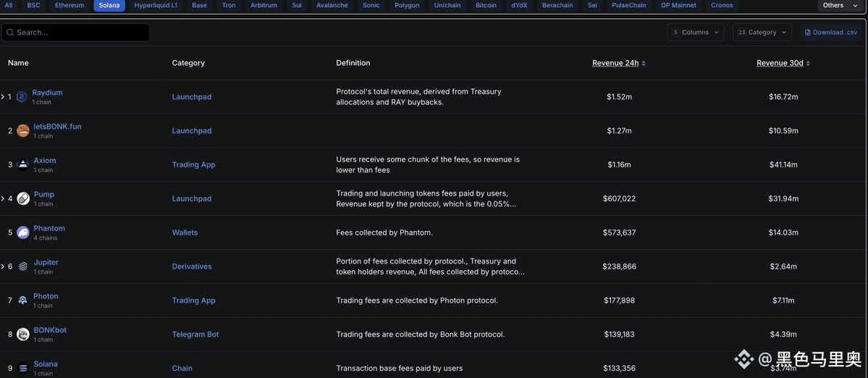Click the Phantom ghost logo icon
The image size is (868, 378).
22,232
